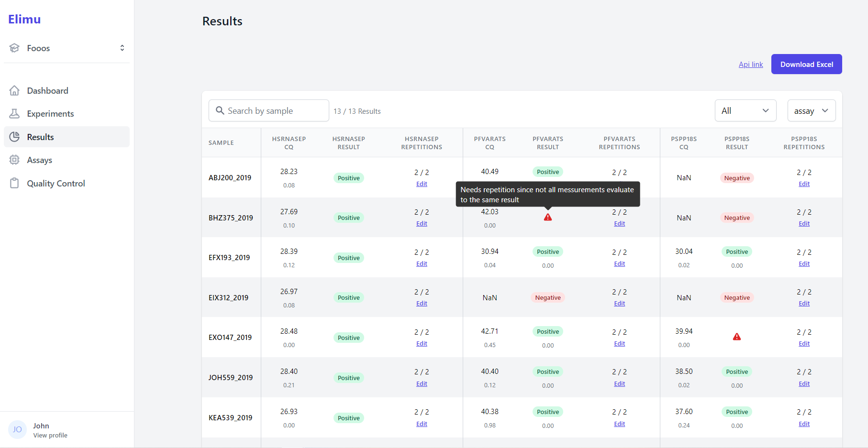This screenshot has width=868, height=448.
Task: Click the Elimu logo
Action: tap(24, 19)
